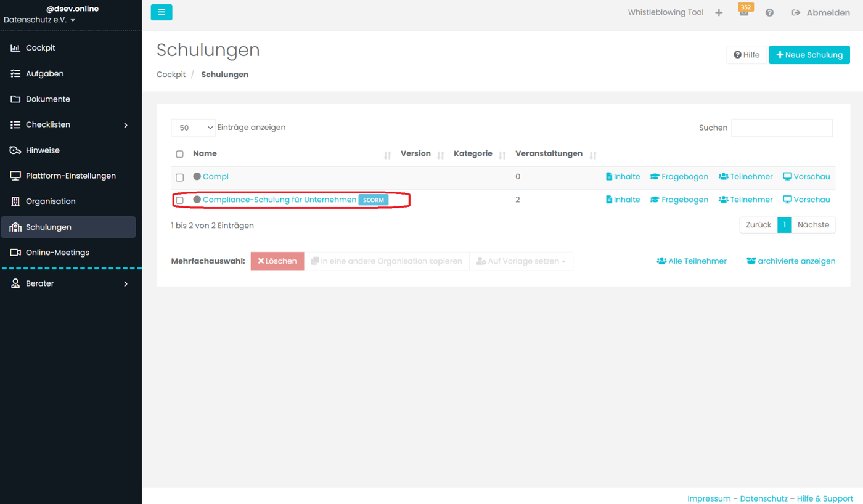
Task: Open Dokumente in the sidebar
Action: point(47,99)
